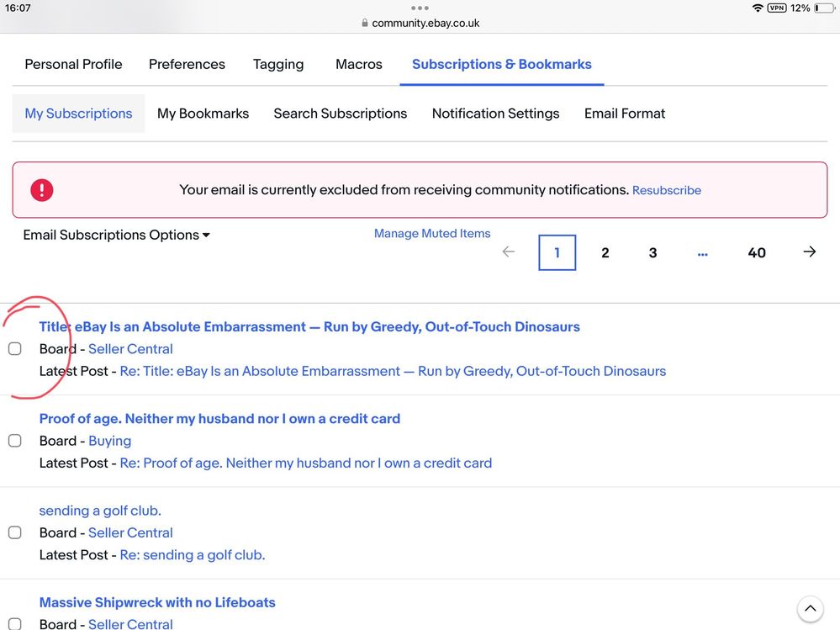
Task: Jump to page 40
Action: (757, 252)
